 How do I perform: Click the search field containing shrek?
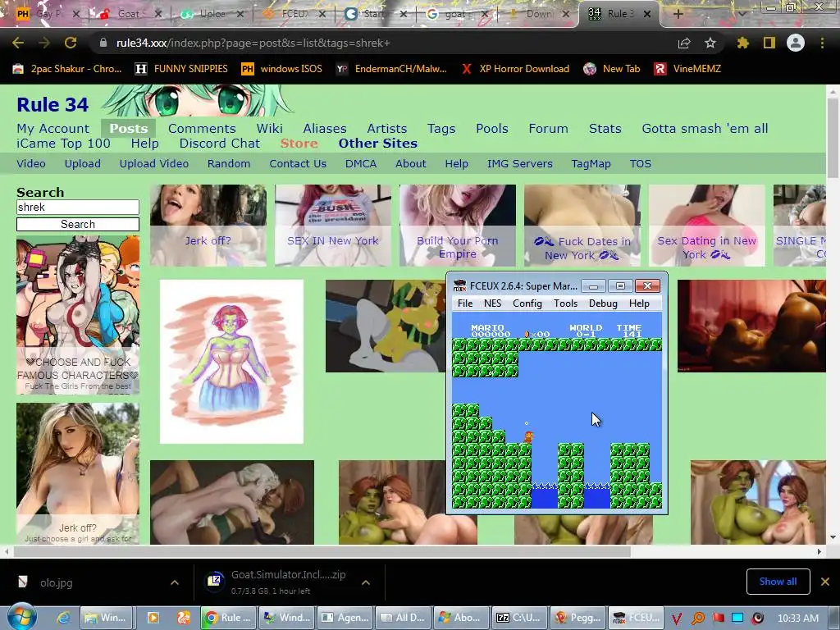tap(78, 208)
